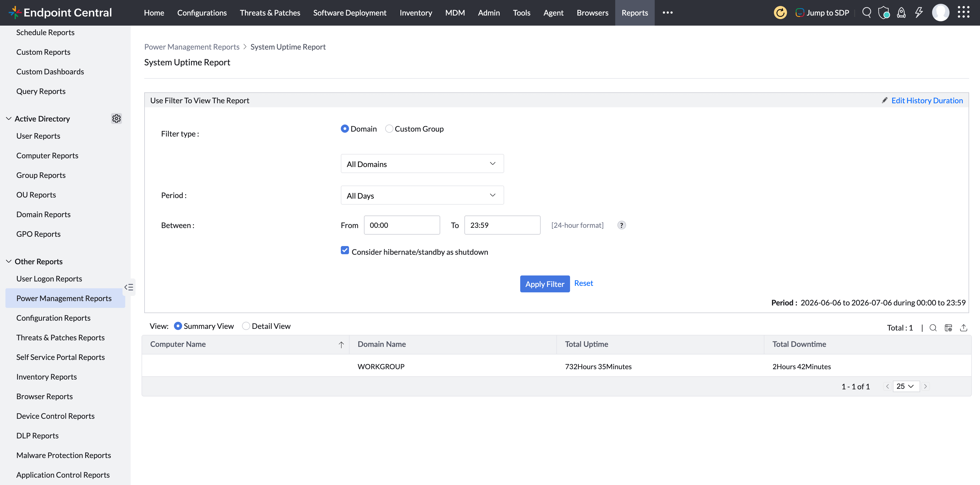Open Custom Dashboards in sidebar
980x485 pixels.
(50, 72)
